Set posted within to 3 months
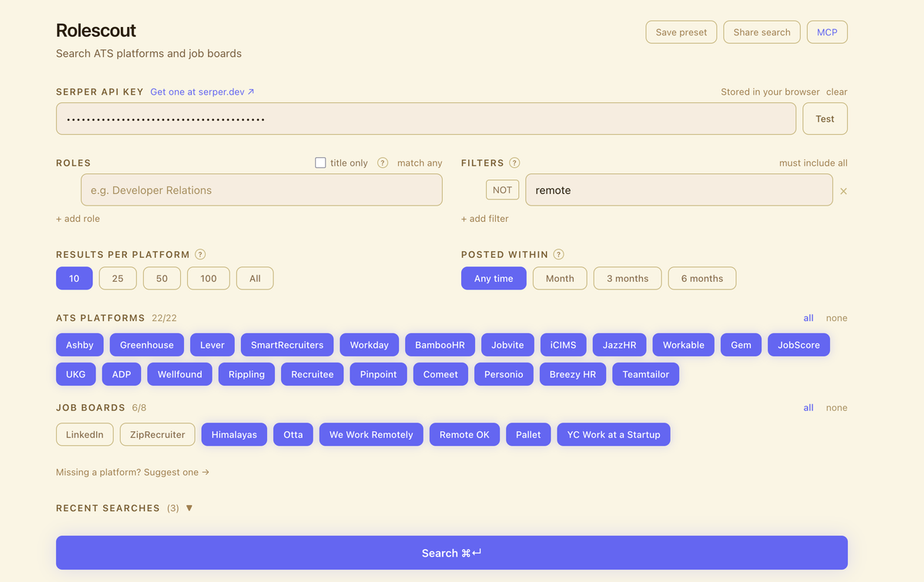Screen dimensions: 924x582 pos(628,279)
